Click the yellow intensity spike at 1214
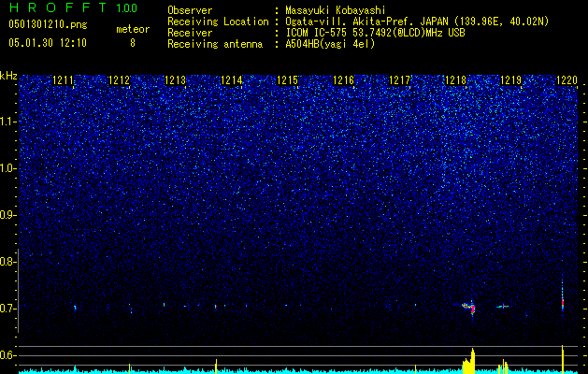Viewport: 588px width, 374px height. (x=216, y=367)
